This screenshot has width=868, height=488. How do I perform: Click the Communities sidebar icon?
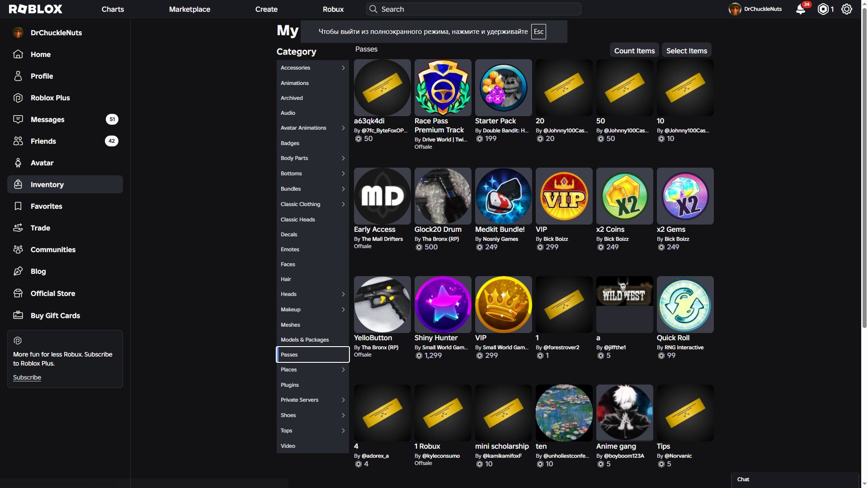coord(18,249)
